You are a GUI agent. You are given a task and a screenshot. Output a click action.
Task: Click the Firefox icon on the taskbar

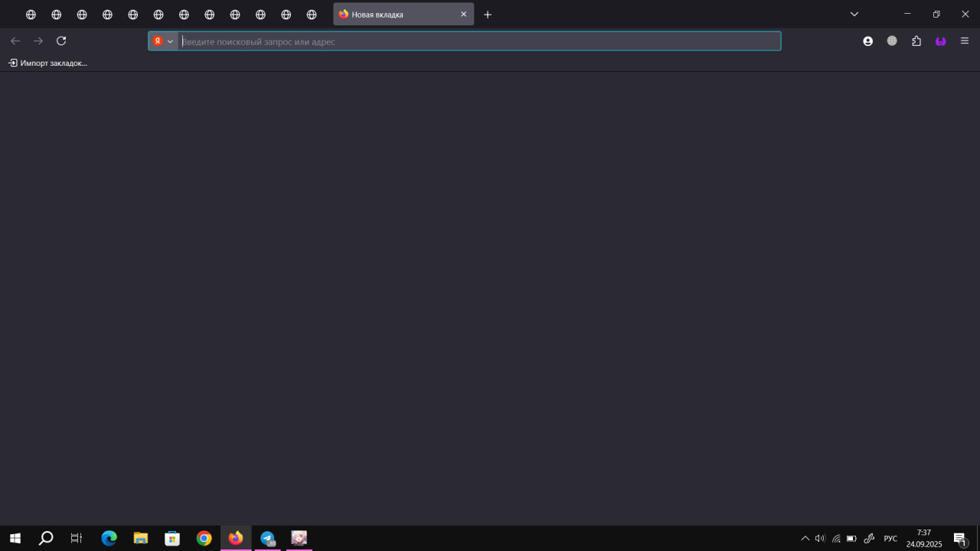coord(236,538)
